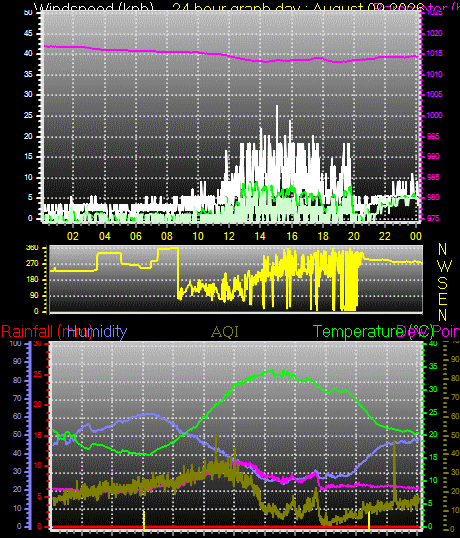The height and width of the screenshot is (538, 460).
Task: Click the red 25 value on rainfall axis
Action: [38, 374]
